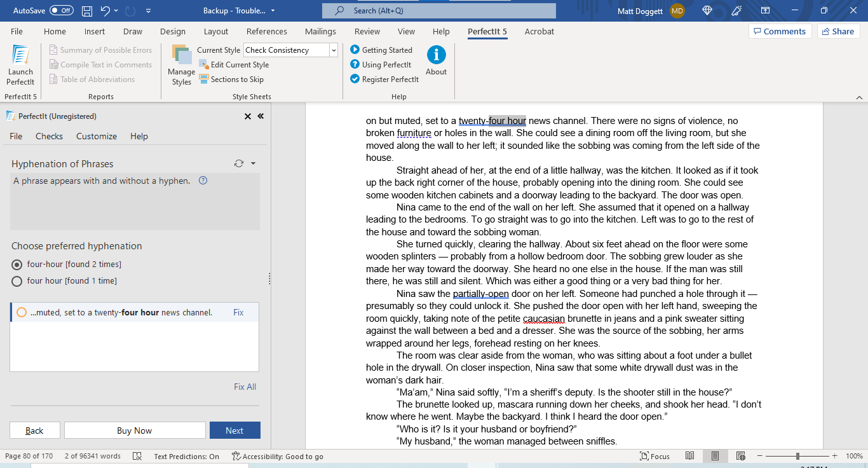868x468 pixels.
Task: Open the Check Consistency style dropdown
Action: (x=333, y=50)
